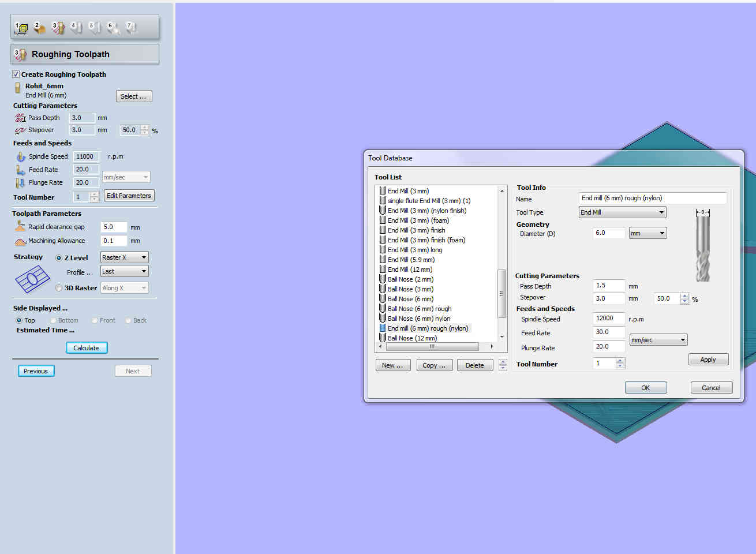Viewport: 756px width, 554px height.
Task: Click Select... to choose a tool
Action: pos(134,96)
